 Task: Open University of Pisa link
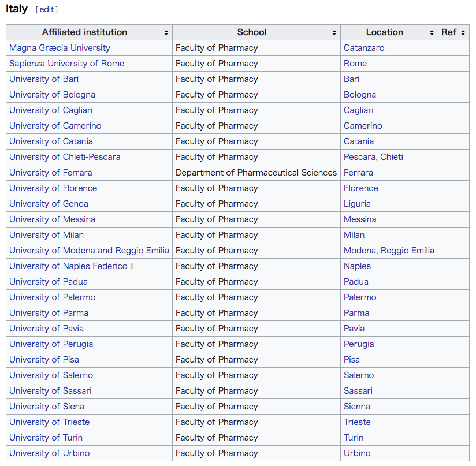pos(44,360)
